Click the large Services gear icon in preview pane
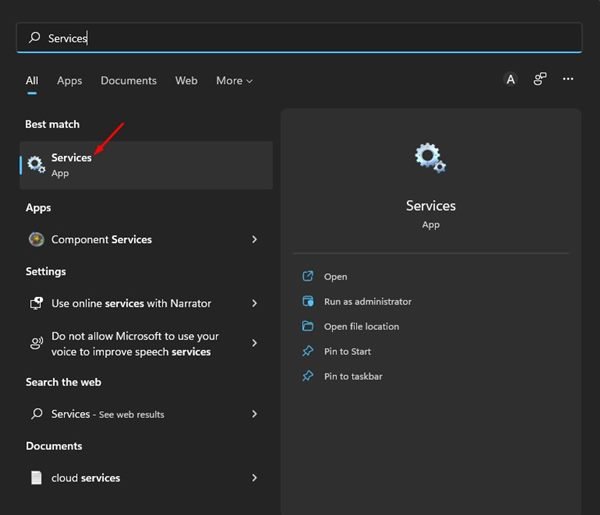 [430, 158]
